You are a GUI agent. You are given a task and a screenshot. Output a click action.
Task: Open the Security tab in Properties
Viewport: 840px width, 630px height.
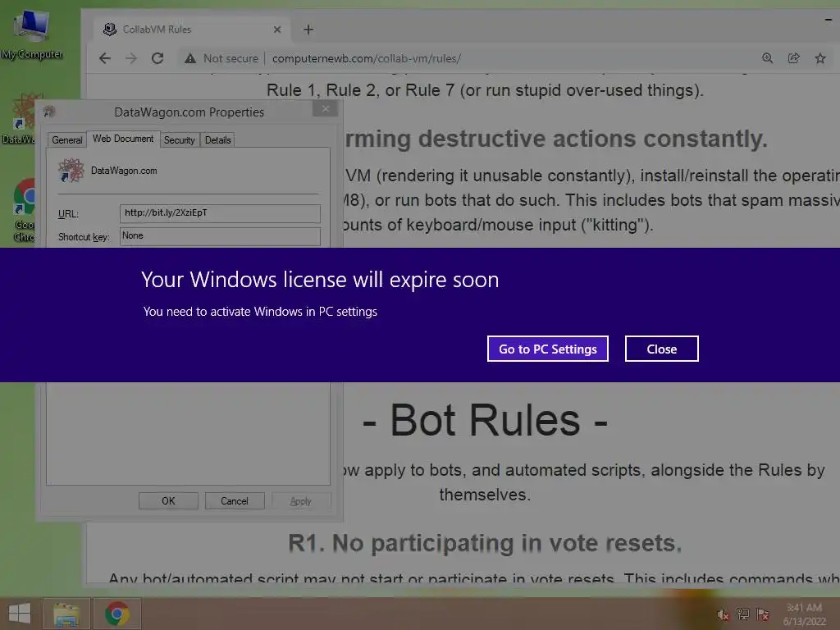coord(180,139)
